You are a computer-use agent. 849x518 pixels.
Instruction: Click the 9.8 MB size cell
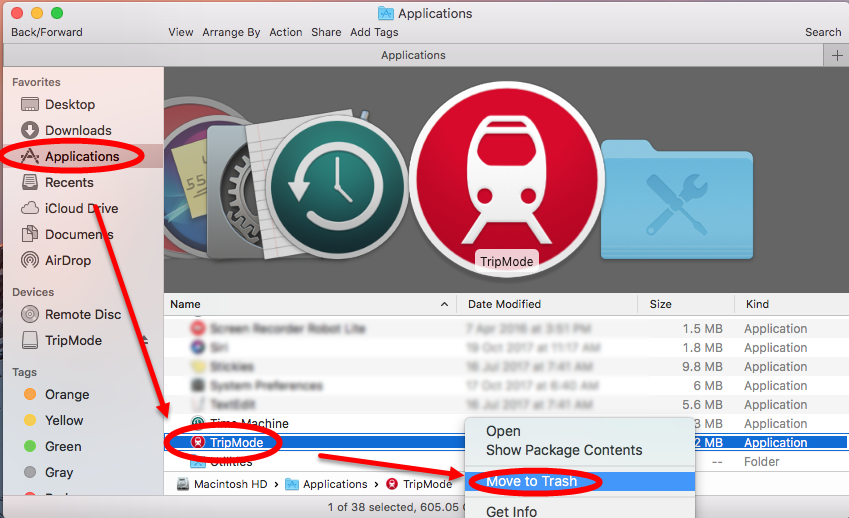click(x=702, y=366)
